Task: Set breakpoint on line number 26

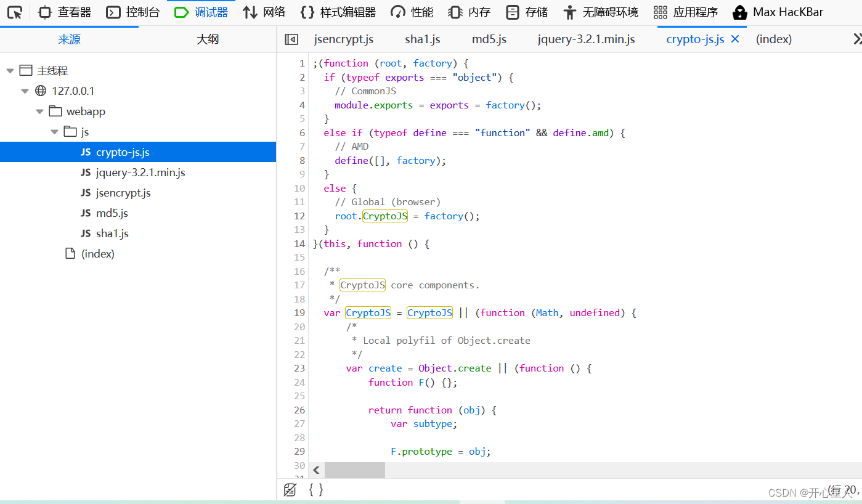Action: point(299,410)
